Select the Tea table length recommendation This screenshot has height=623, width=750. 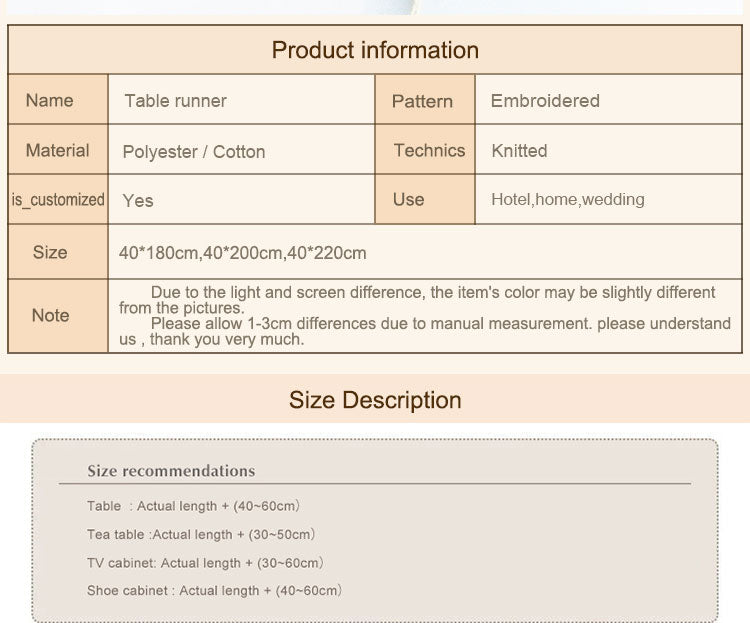pyautogui.click(x=201, y=535)
